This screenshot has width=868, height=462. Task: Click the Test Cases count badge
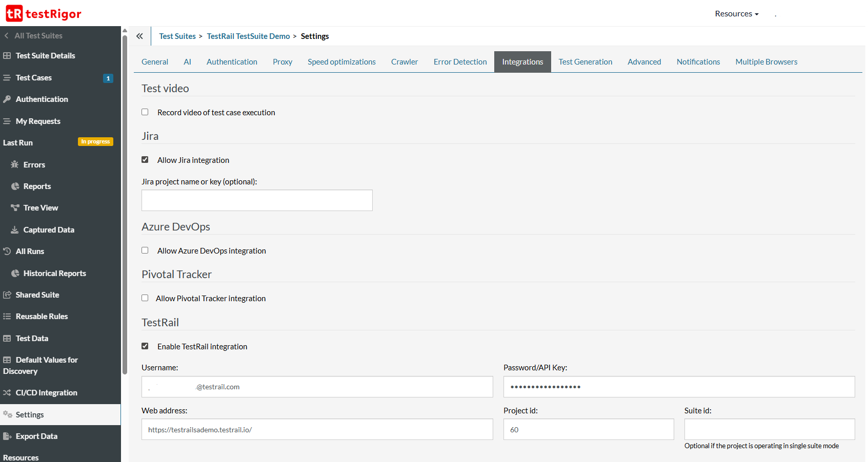pos(108,78)
